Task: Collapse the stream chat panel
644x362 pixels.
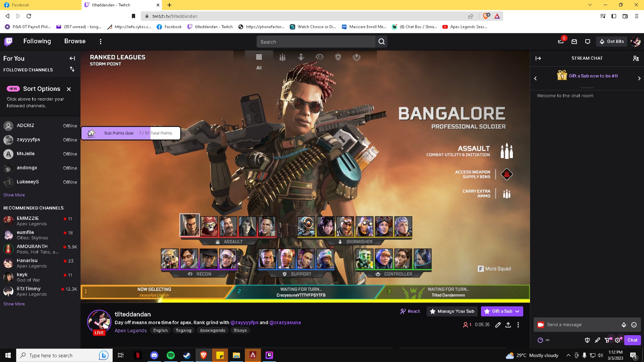Action: click(x=538, y=58)
